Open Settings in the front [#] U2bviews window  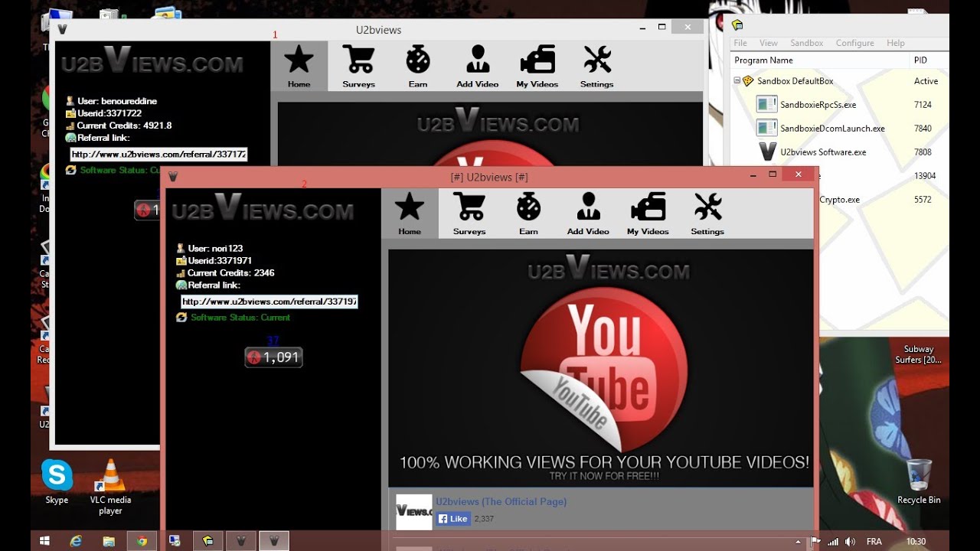click(x=707, y=214)
